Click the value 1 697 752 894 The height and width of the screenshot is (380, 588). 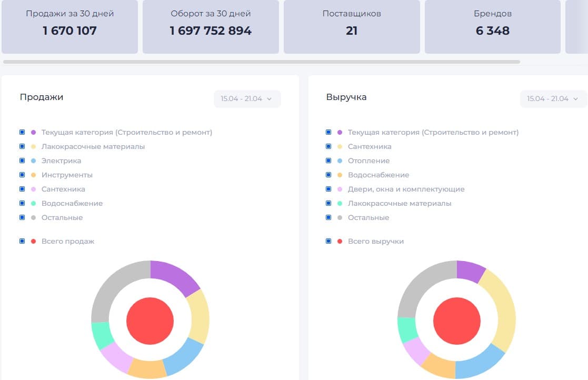211,31
